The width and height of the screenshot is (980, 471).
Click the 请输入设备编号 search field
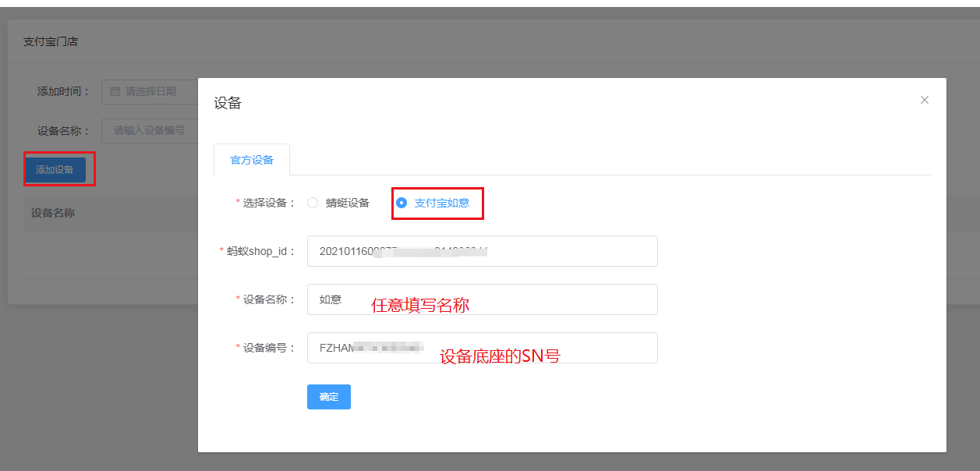[150, 130]
